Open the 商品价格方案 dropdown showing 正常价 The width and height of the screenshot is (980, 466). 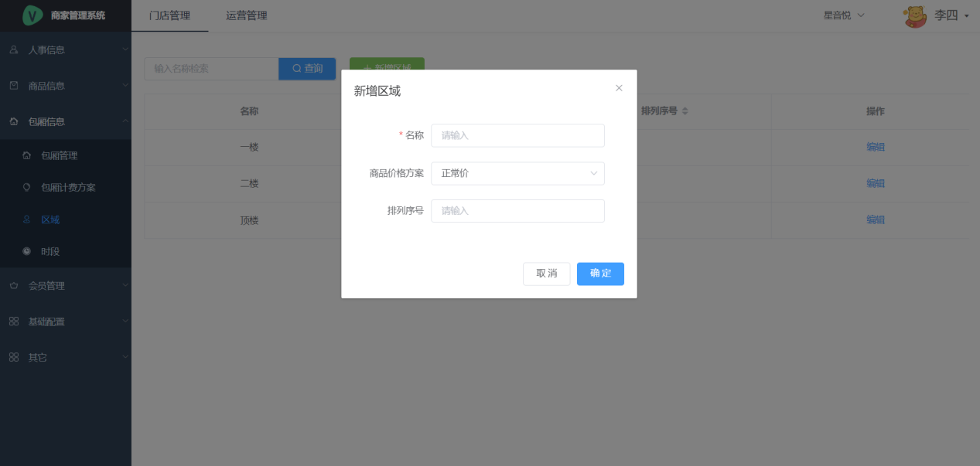[x=517, y=173]
